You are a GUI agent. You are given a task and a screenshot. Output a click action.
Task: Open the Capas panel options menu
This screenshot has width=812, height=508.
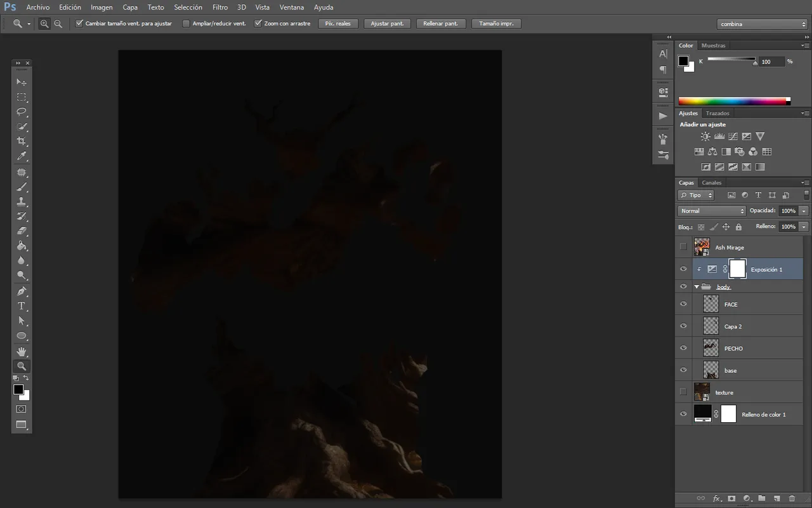tap(806, 182)
